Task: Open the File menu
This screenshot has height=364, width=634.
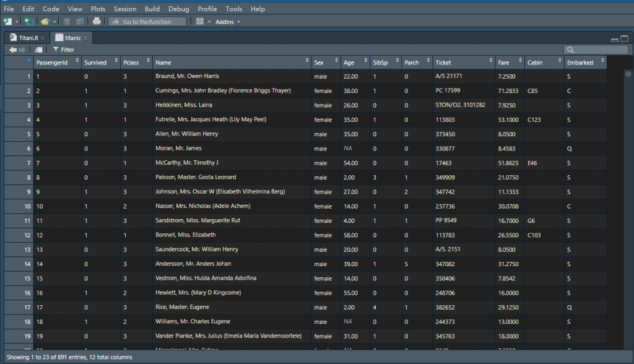Action: tap(9, 9)
